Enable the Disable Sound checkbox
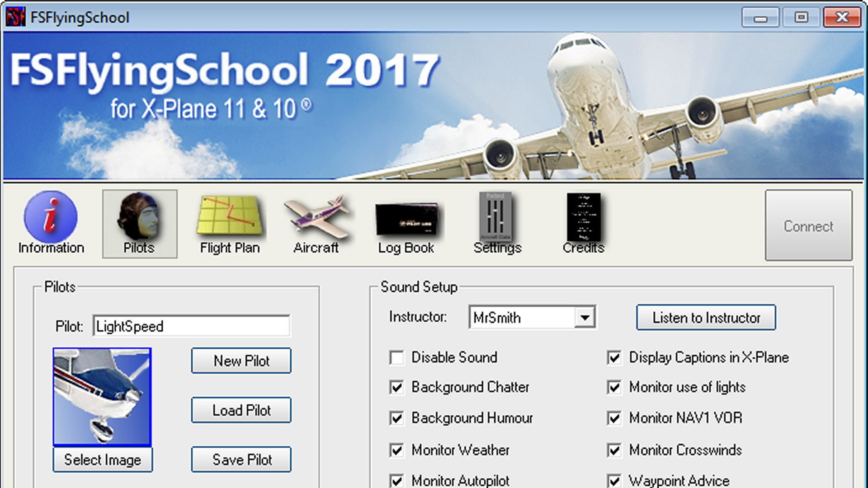Viewport: 868px width, 488px height. tap(396, 358)
